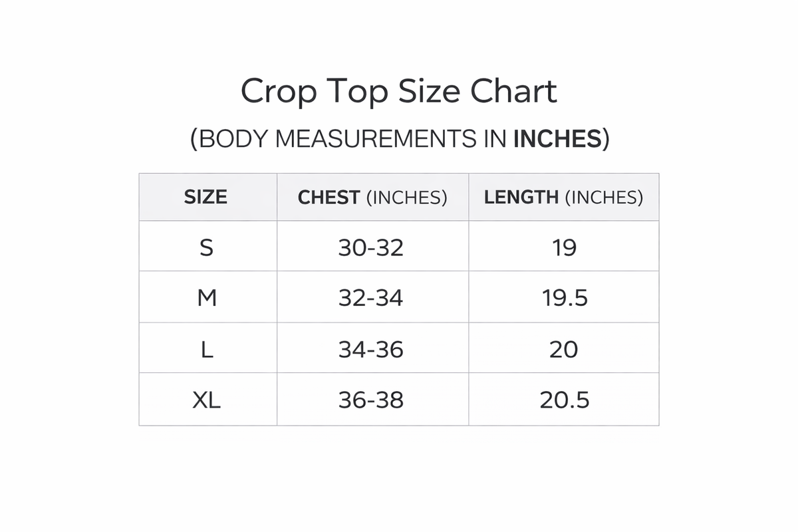Click the length value for size L
The height and width of the screenshot is (532, 798).
tap(563, 349)
